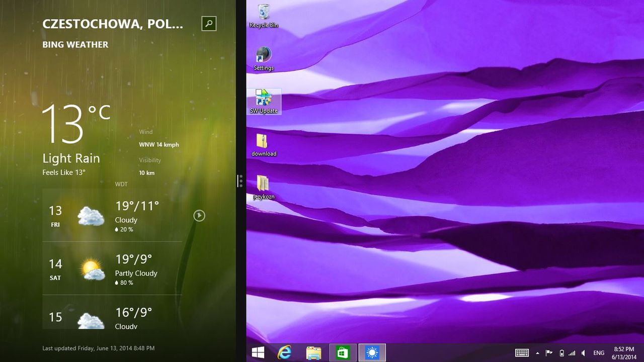Open the Settings desktop shortcut

(264, 59)
